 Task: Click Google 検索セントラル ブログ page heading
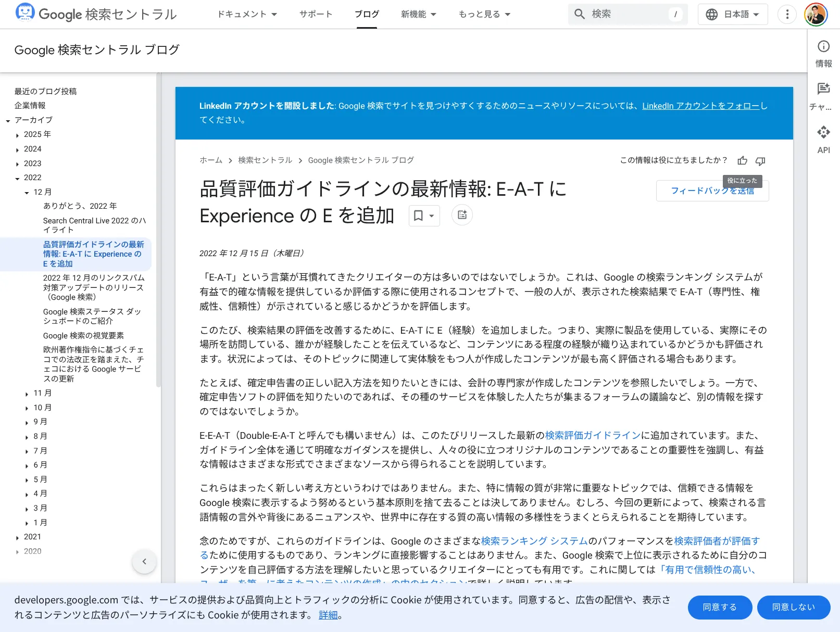(97, 50)
